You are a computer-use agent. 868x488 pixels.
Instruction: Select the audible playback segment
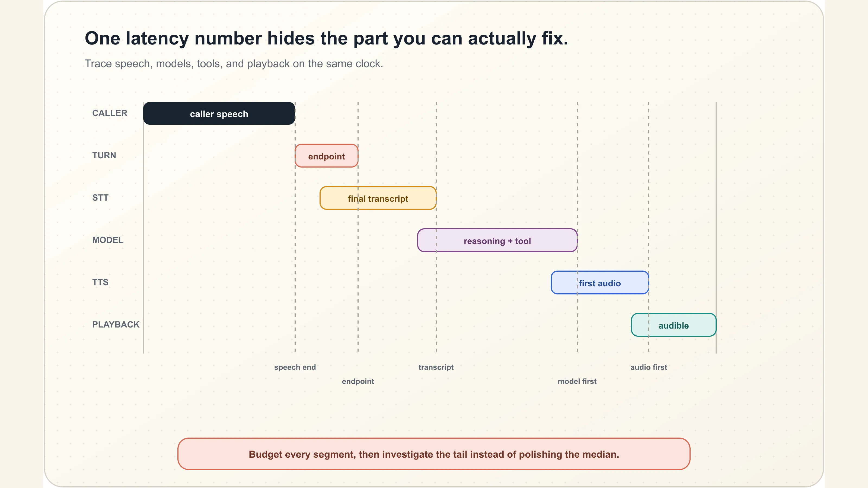click(674, 325)
